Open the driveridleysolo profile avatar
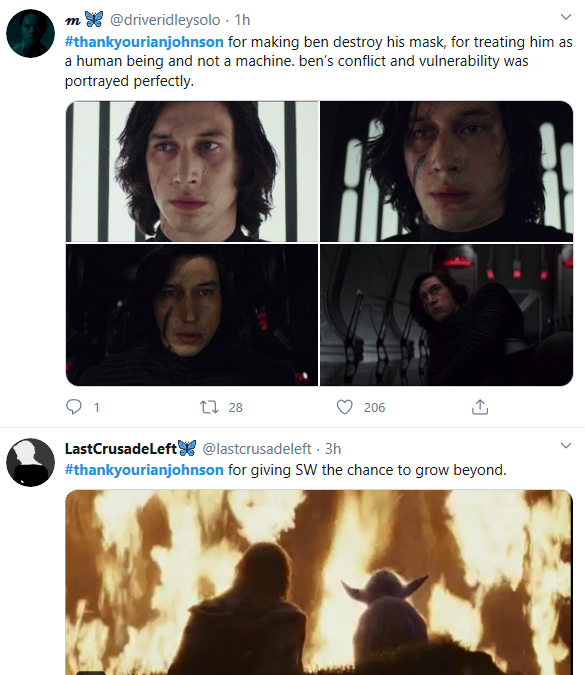Image resolution: width=585 pixels, height=675 pixels. coord(31,33)
